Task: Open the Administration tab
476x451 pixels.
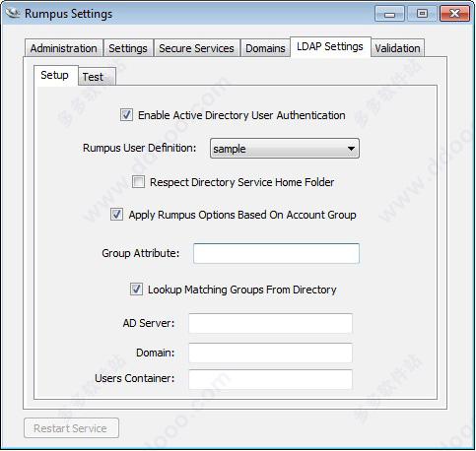Action: pyautogui.click(x=64, y=48)
